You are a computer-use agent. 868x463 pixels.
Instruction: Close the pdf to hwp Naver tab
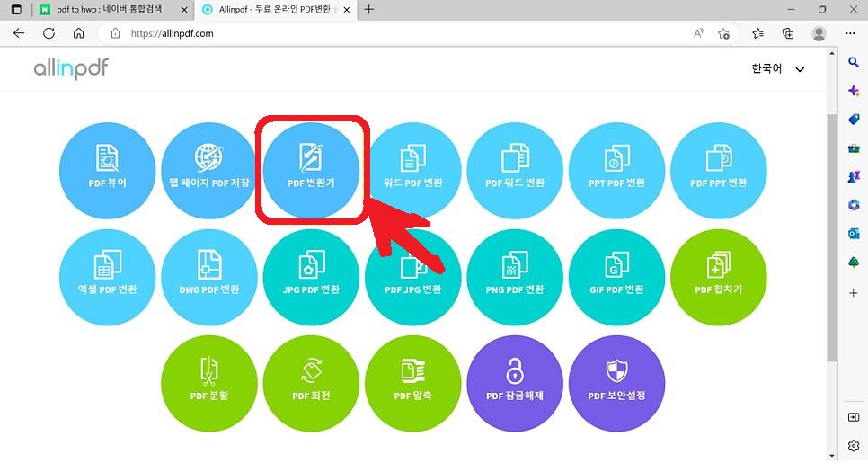pos(184,10)
